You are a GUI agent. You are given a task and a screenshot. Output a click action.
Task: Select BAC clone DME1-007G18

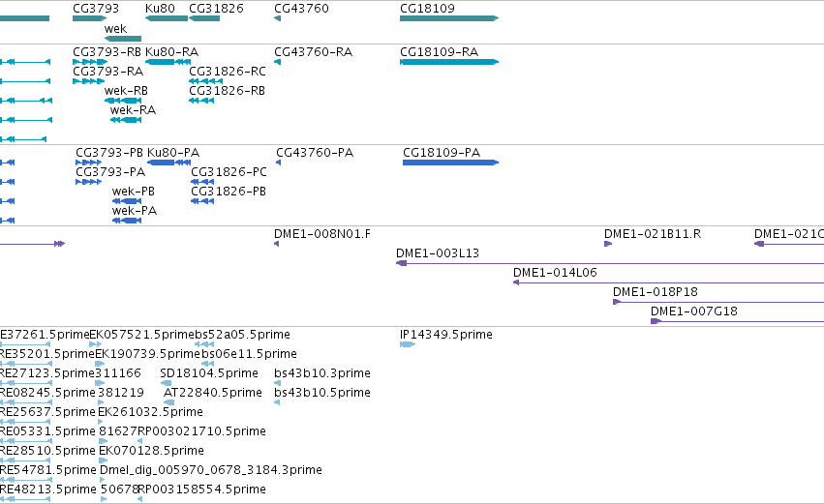(694, 311)
